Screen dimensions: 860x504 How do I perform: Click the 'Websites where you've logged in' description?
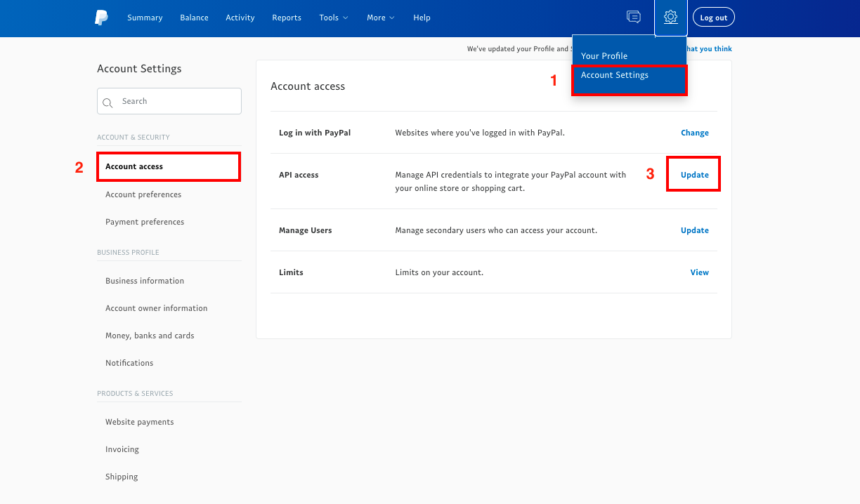(x=480, y=133)
